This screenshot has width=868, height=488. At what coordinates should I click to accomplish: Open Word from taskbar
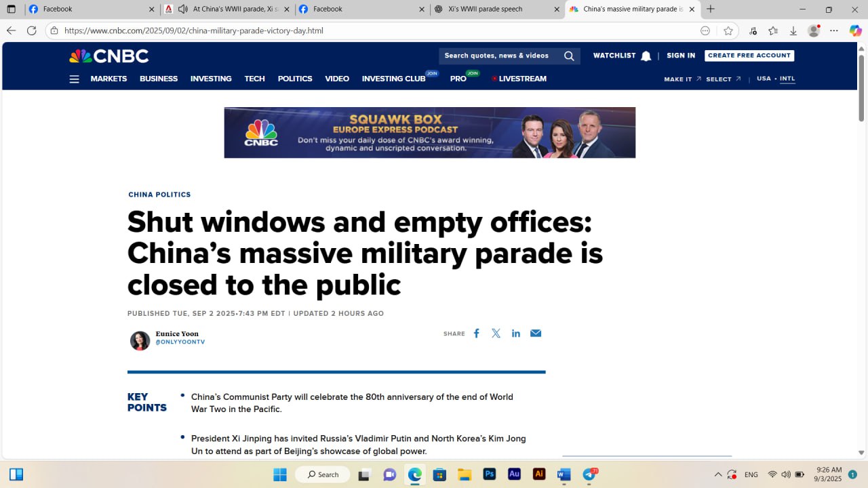point(564,474)
